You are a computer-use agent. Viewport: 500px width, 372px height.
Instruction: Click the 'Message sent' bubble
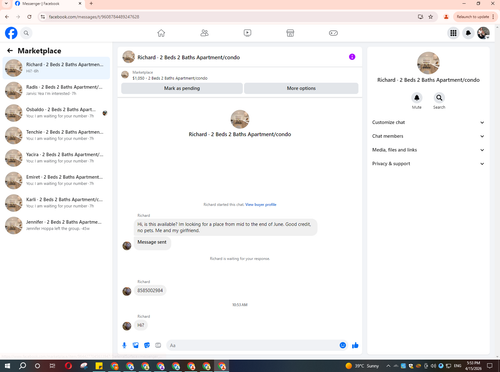[x=152, y=242]
